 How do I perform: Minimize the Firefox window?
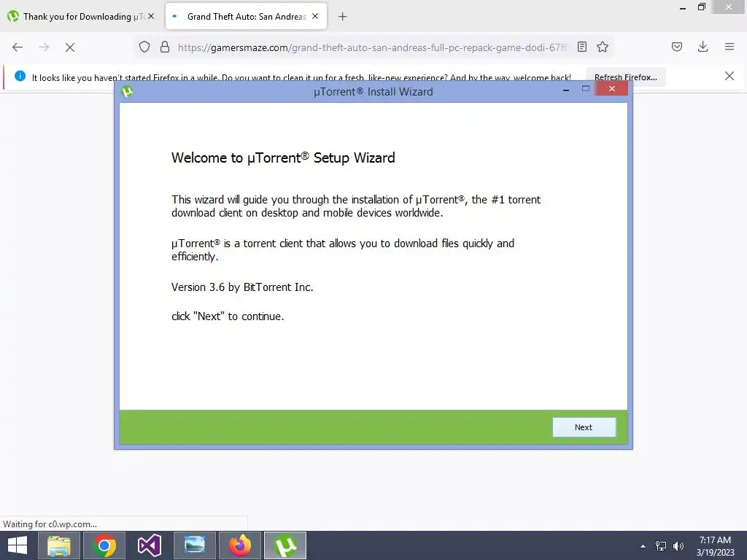pyautogui.click(x=683, y=7)
